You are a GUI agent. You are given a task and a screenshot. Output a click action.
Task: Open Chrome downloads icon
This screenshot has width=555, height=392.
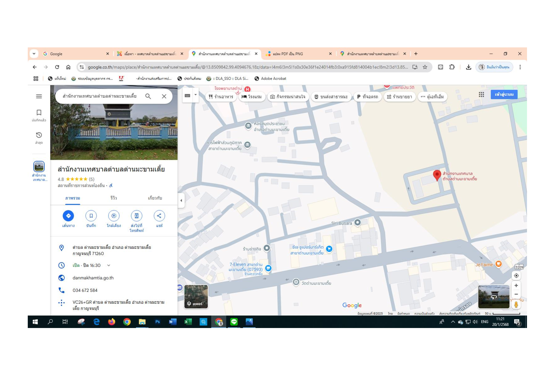pos(468,67)
